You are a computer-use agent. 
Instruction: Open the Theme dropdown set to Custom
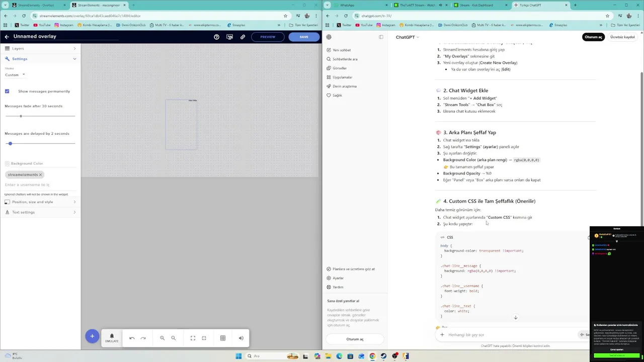pyautogui.click(x=15, y=75)
